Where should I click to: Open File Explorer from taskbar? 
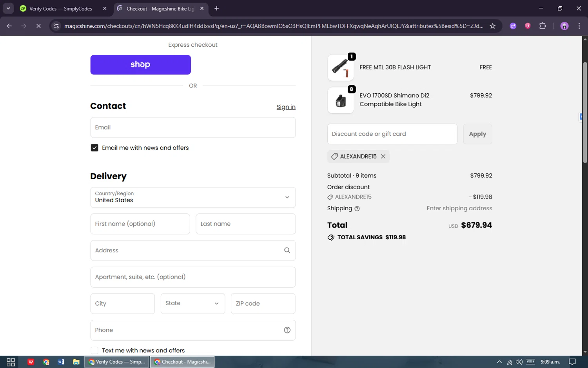pos(76,362)
